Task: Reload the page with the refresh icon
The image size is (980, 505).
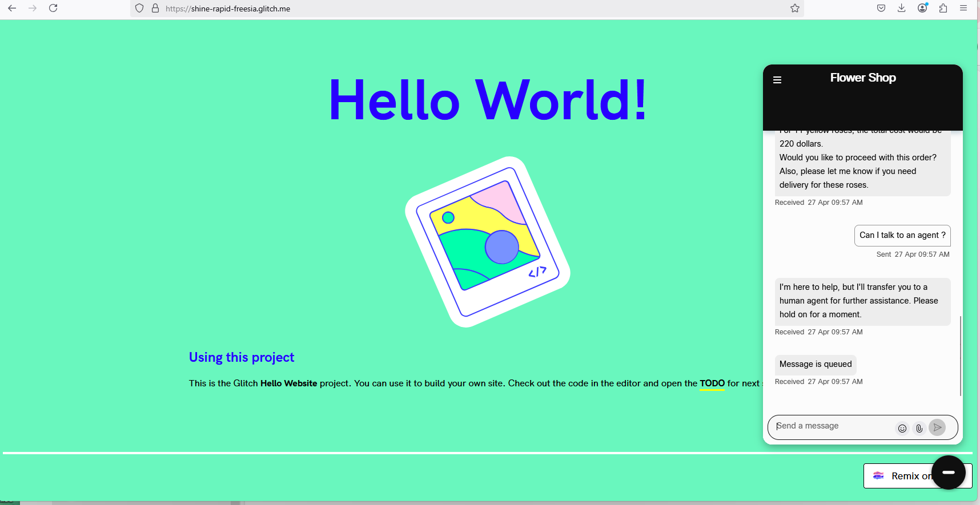Action: click(53, 8)
